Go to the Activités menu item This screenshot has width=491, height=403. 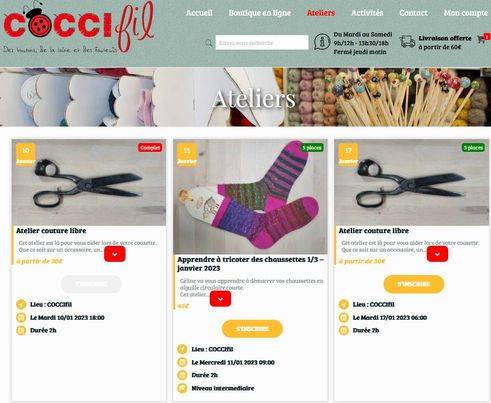[367, 13]
